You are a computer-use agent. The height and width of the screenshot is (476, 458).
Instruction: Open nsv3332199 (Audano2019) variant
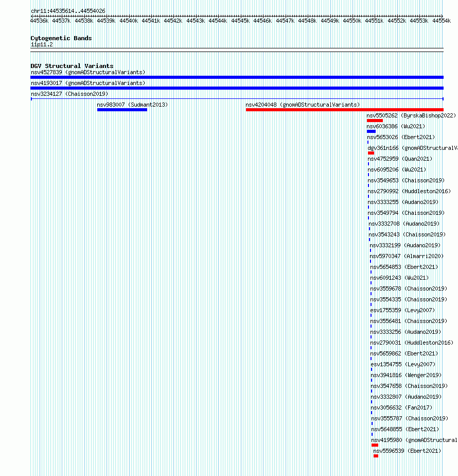[405, 245]
